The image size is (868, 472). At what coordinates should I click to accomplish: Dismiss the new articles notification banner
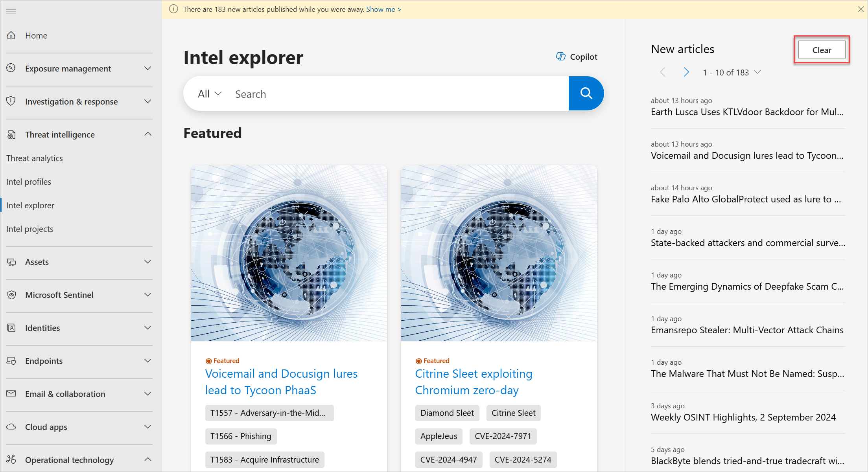pos(861,9)
